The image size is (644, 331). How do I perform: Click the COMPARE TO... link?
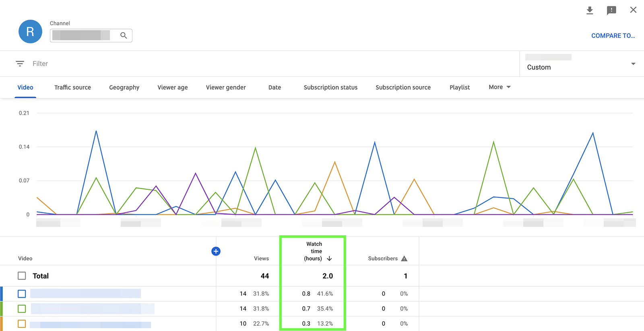pyautogui.click(x=613, y=36)
